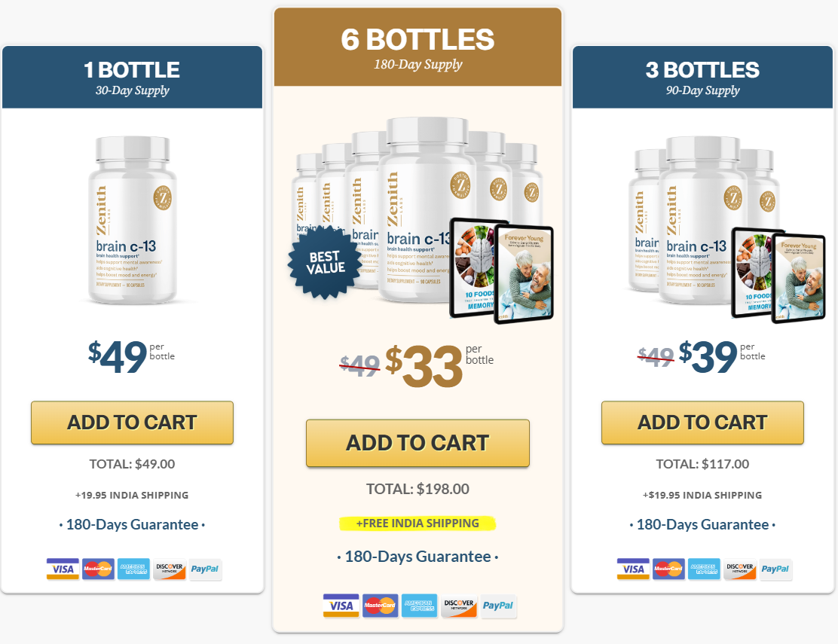Click Discover icon under 6 Bottles package
Viewport: 838px width, 644px height.
coord(458,606)
